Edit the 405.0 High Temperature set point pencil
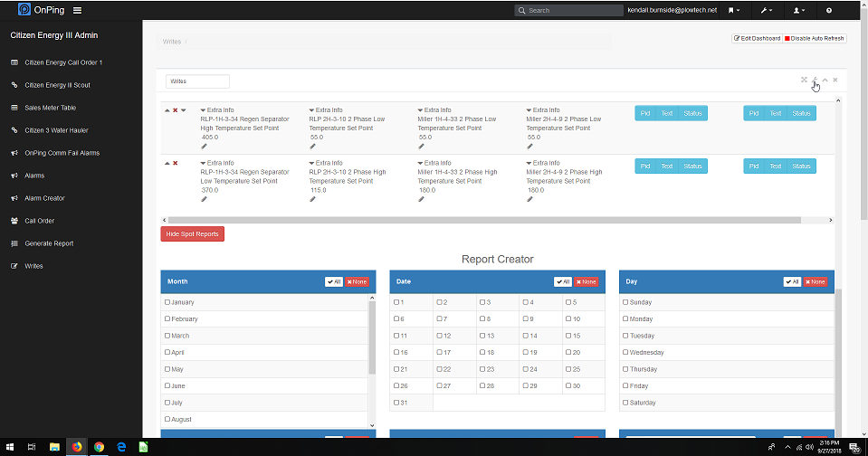868x456 pixels. point(204,146)
